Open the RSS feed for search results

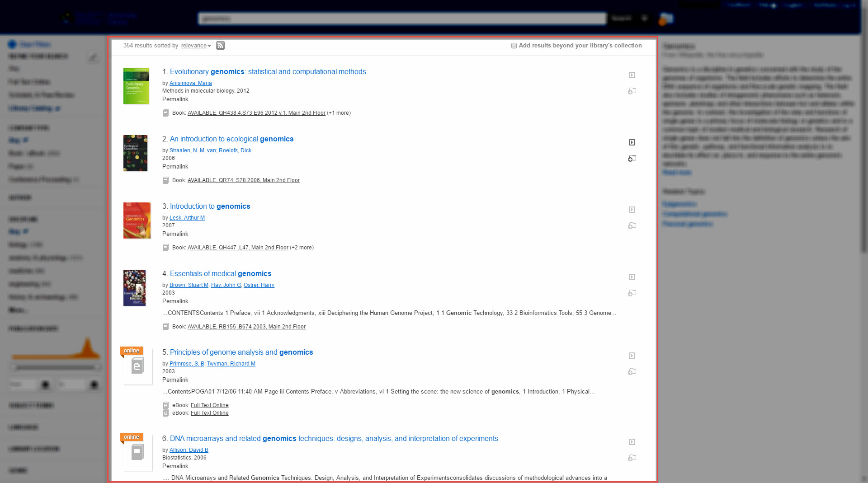pyautogui.click(x=220, y=46)
